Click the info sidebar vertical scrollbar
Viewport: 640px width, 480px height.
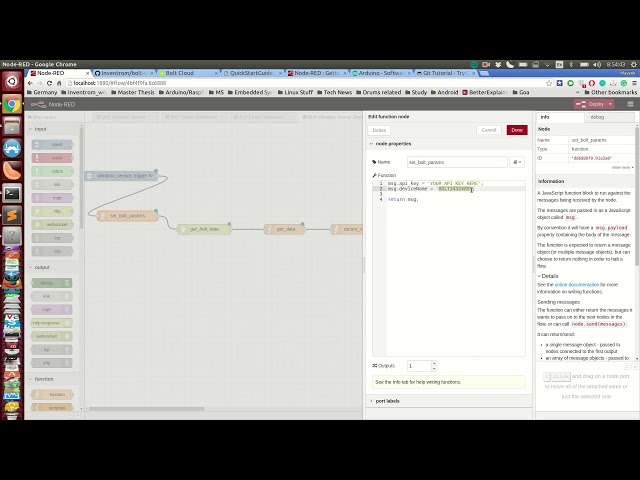coord(637,196)
